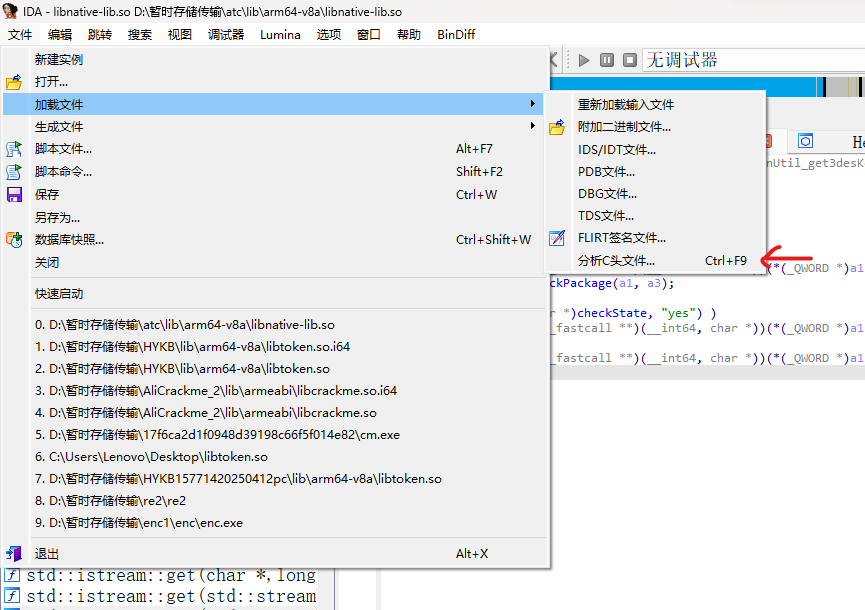Select 生成文件 menu entry

273,126
